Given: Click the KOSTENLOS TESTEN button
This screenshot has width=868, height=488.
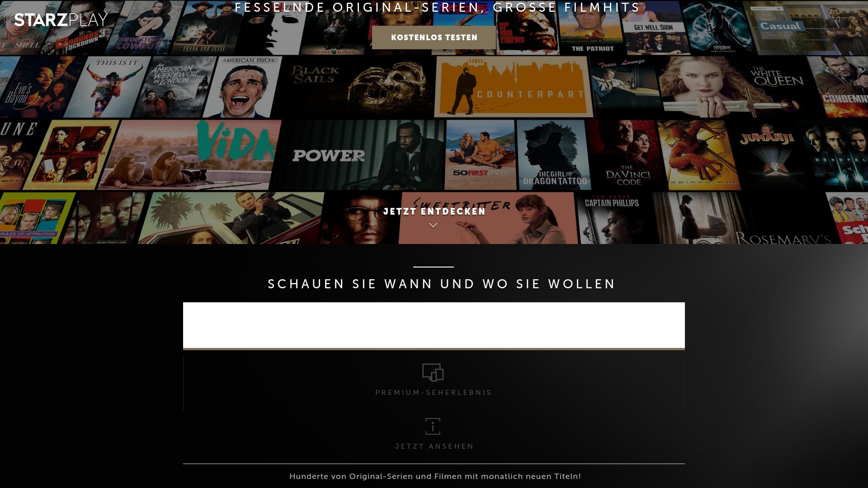Looking at the screenshot, I should [x=434, y=38].
